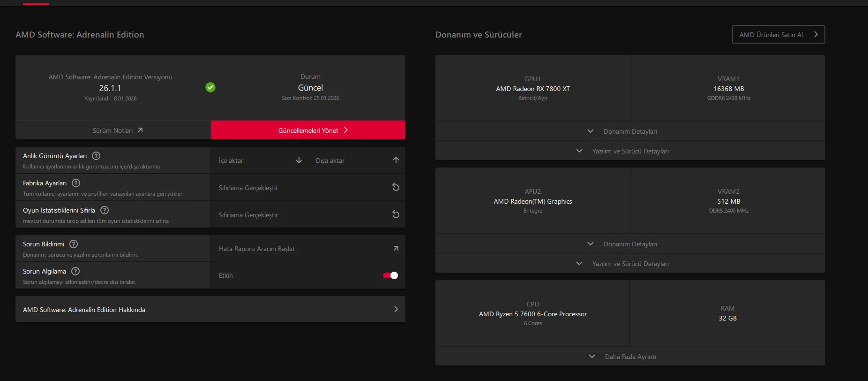Click the 16368 MB VRAM1 value
This screenshot has height=381, width=868.
coord(729,89)
